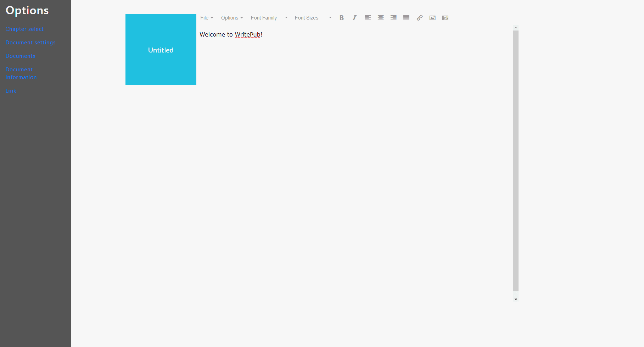Go to Document settings
Image resolution: width=644 pixels, height=347 pixels.
[x=30, y=43]
